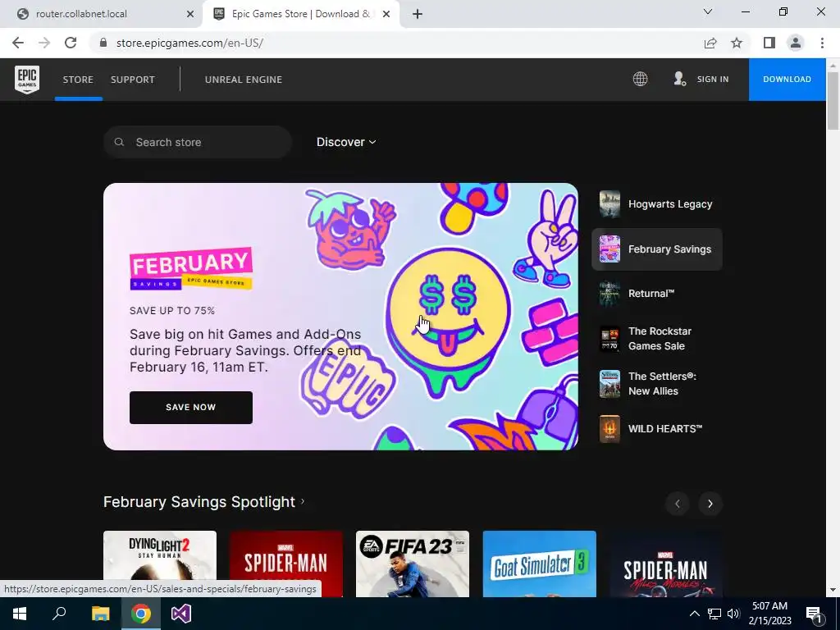The height and width of the screenshot is (630, 840).
Task: Switch to the STORE navigation tab
Action: pos(78,80)
